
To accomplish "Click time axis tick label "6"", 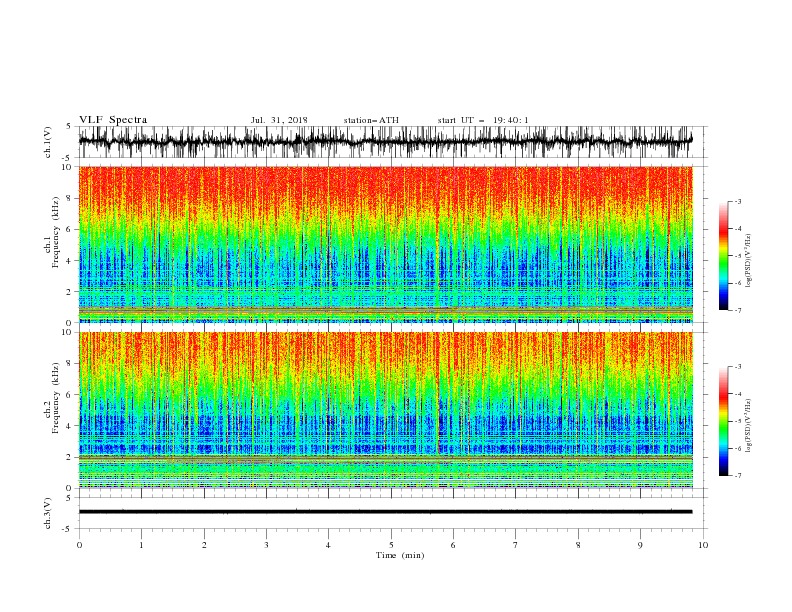I will click(x=453, y=545).
